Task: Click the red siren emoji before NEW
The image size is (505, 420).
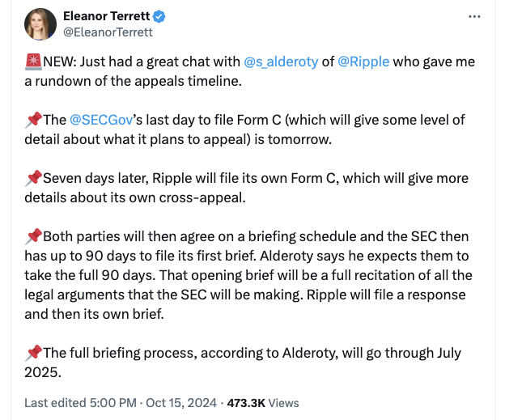Action: coord(33,62)
